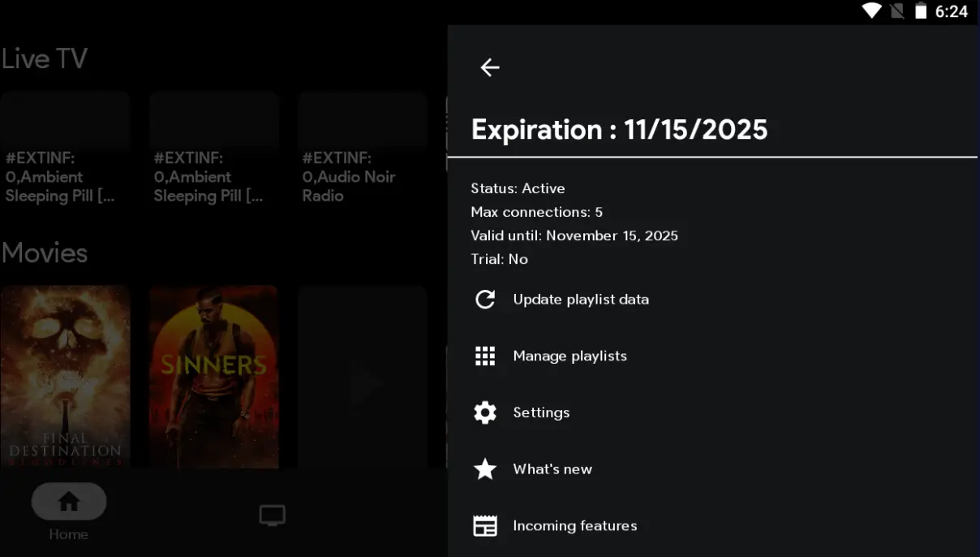Image resolution: width=980 pixels, height=557 pixels.
Task: Click the Movies section heading
Action: (44, 253)
